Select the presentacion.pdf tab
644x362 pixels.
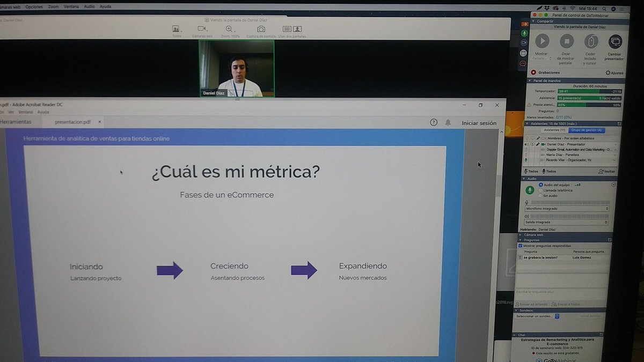click(x=72, y=122)
